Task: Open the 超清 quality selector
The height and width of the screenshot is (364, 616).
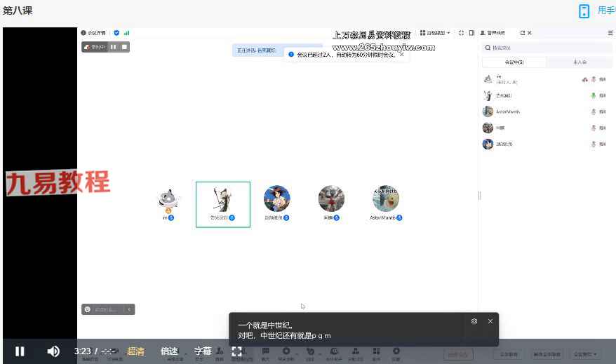Action: point(135,351)
